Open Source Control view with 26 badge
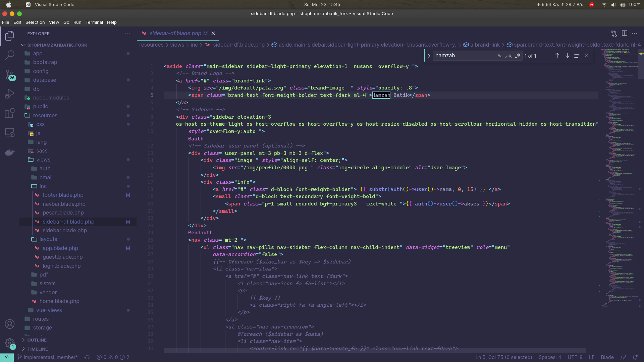Viewport: 644px width, 362px height. [10, 74]
